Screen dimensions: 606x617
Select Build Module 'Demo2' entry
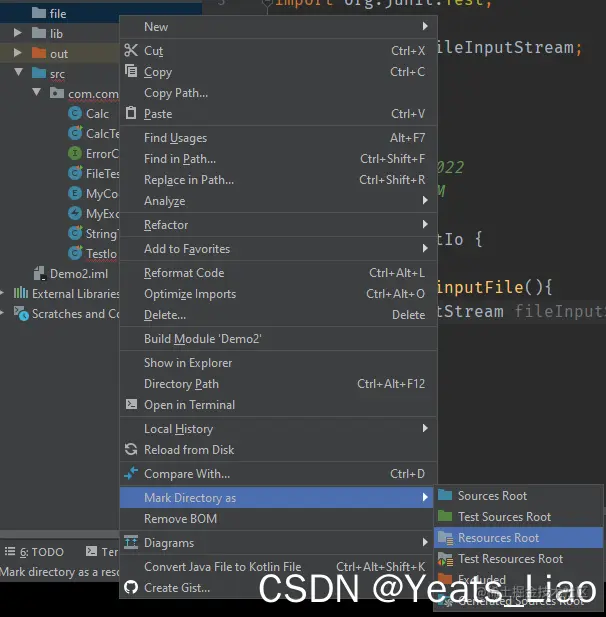point(278,339)
